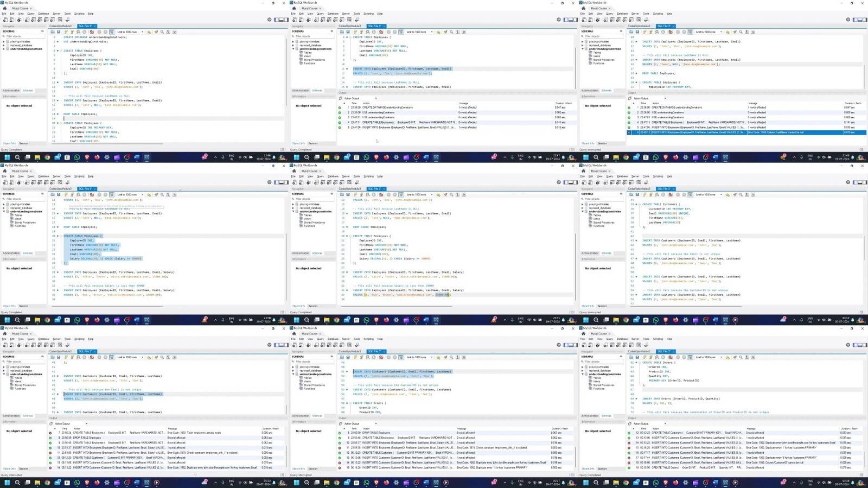Toggle the output panel in the window showing PRIMARY KEY (OrderID, ProductID)

pyautogui.click(x=859, y=345)
